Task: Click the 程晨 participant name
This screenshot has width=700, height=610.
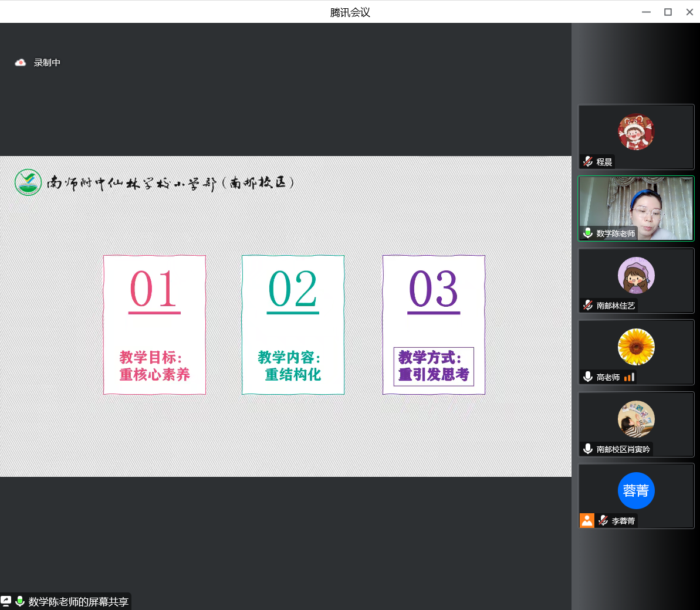Action: (604, 162)
